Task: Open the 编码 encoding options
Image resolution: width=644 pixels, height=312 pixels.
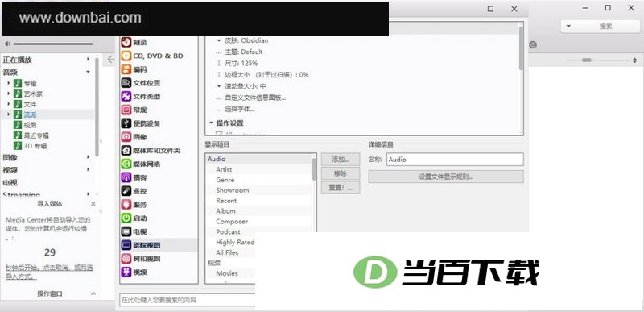Action: pyautogui.click(x=134, y=69)
